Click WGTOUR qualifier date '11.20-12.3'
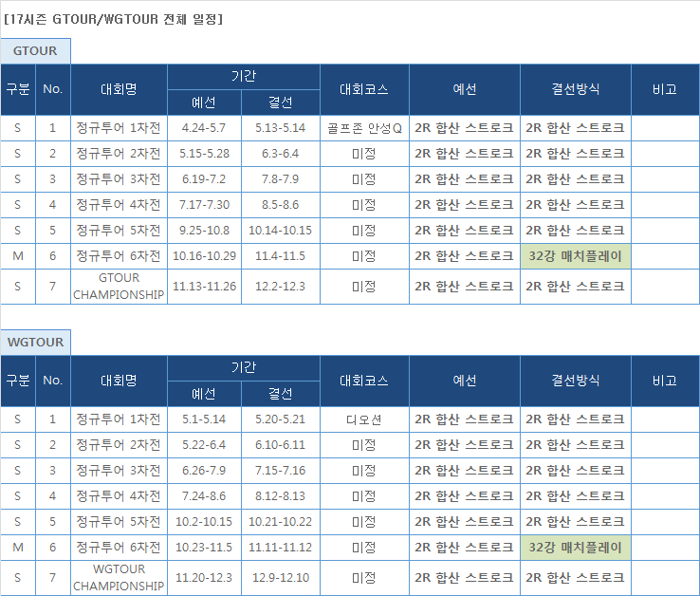This screenshot has height=596, width=700. pyautogui.click(x=204, y=578)
